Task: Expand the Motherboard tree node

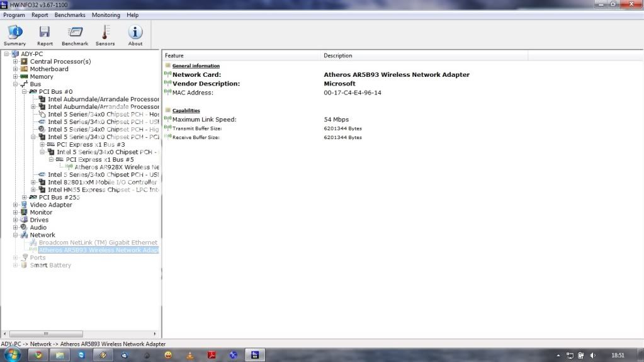Action: tap(16, 69)
